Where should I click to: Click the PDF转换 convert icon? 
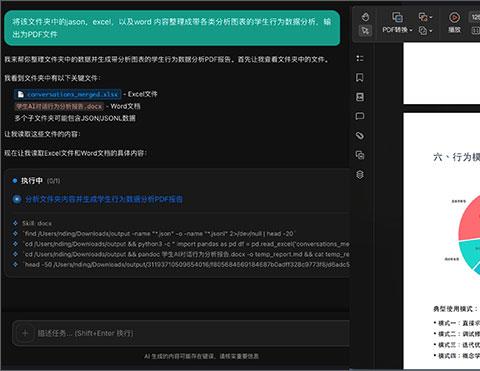(397, 17)
